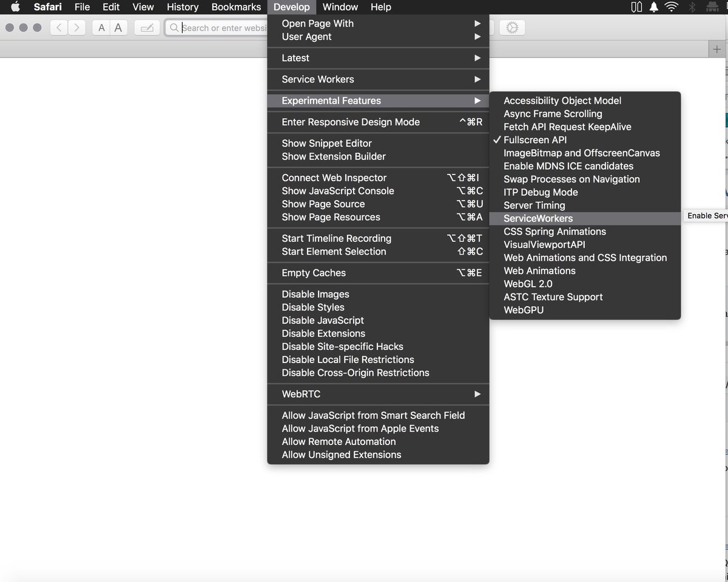Open the Wi-Fi status menu
This screenshot has height=582, width=728.
(671, 7)
